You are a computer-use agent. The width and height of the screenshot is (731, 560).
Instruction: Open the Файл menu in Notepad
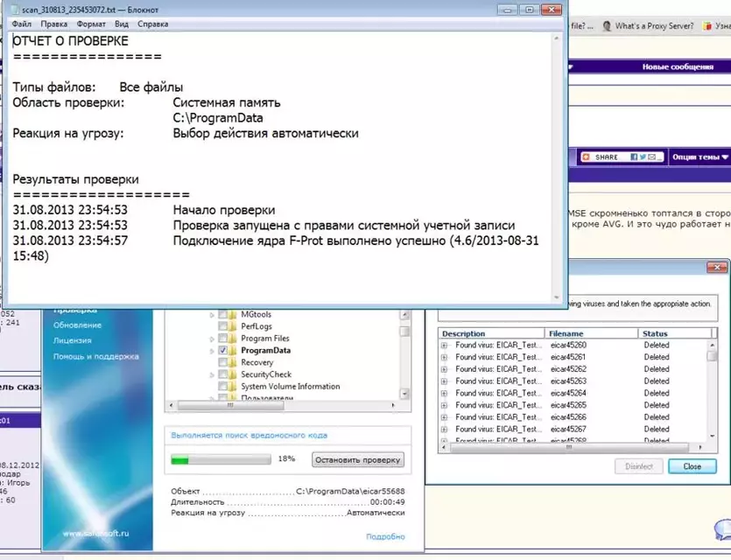[21, 24]
